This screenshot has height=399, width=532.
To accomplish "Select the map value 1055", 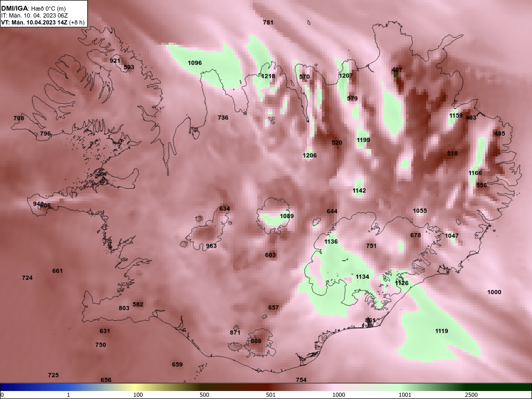I will pyautogui.click(x=420, y=211).
